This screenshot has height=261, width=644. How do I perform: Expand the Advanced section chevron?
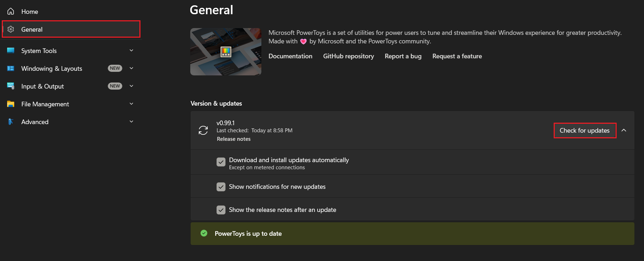[131, 122]
